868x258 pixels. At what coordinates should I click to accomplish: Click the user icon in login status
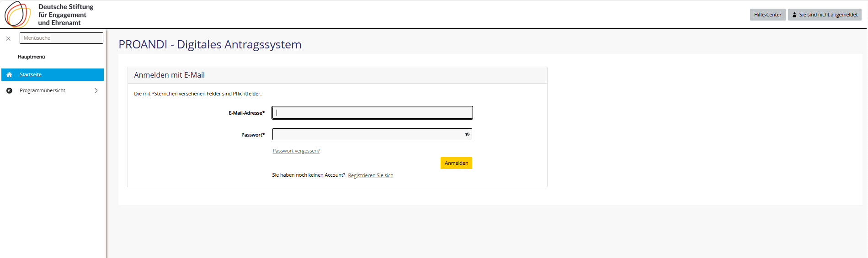[x=794, y=15]
